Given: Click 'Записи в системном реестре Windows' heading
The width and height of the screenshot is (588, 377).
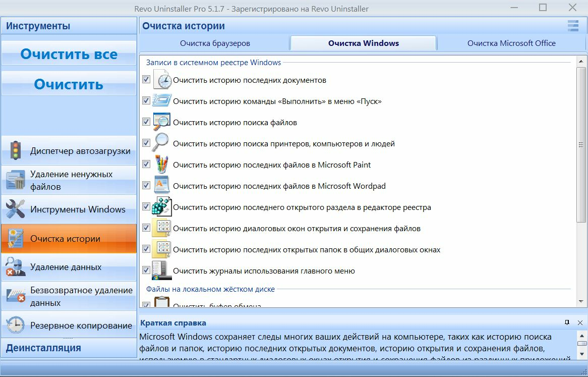Looking at the screenshot, I should pyautogui.click(x=213, y=62).
